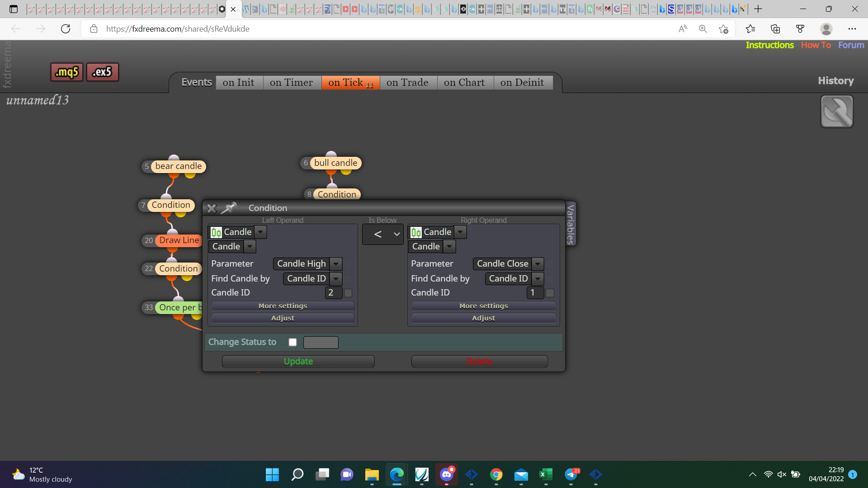Pin the Condition dialog

pyautogui.click(x=229, y=208)
